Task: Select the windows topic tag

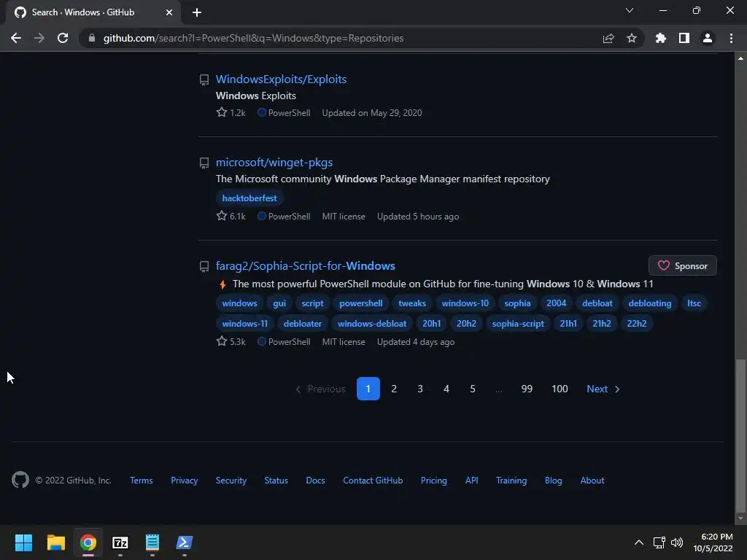Action: (239, 303)
